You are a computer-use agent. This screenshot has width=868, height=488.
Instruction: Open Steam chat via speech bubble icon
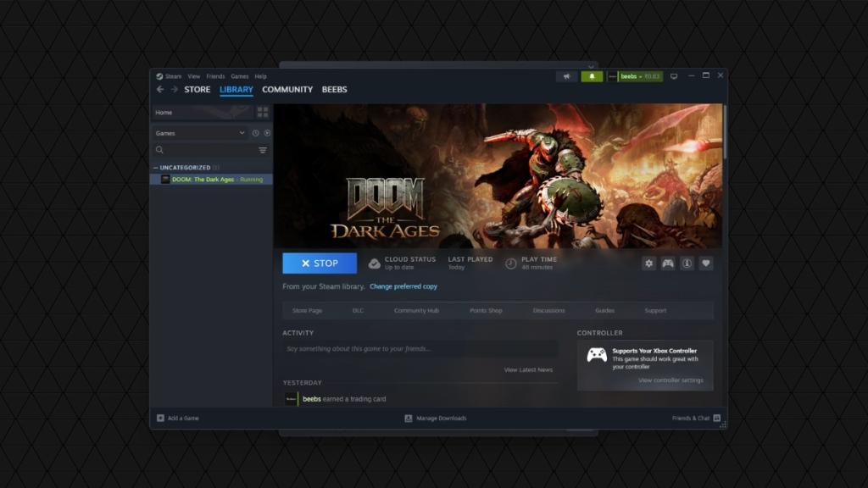(x=674, y=76)
